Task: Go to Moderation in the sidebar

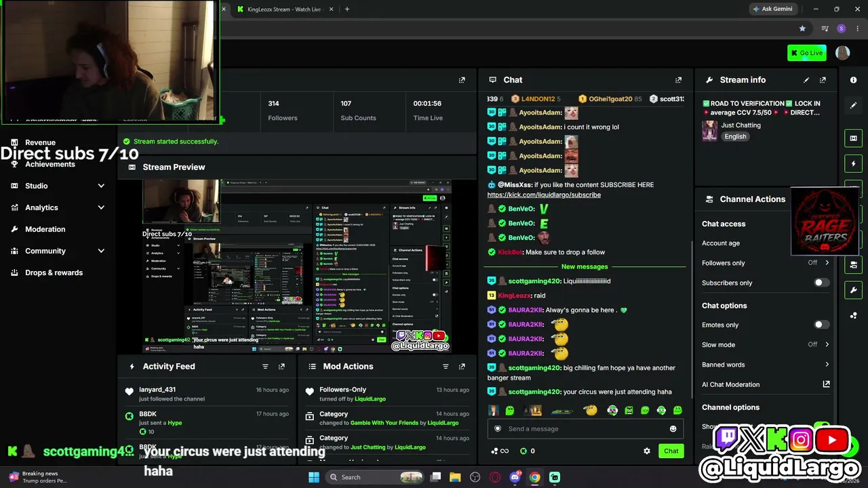Action: (45, 229)
